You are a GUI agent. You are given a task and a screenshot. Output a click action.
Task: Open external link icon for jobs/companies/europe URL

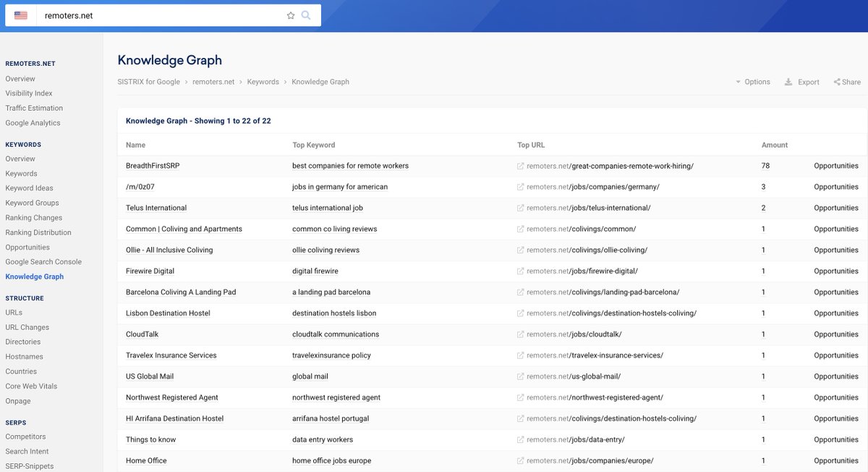(521, 460)
